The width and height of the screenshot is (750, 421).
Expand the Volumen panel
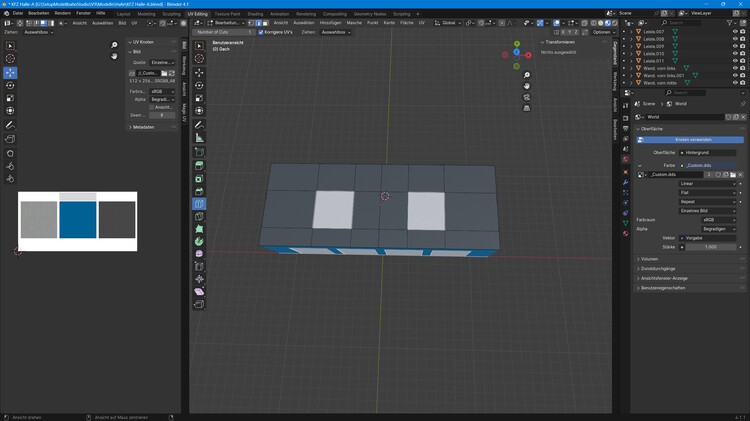[649, 259]
